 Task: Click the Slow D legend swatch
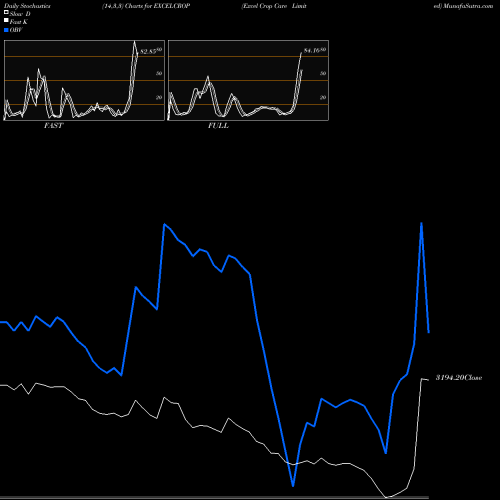[x=6, y=12]
